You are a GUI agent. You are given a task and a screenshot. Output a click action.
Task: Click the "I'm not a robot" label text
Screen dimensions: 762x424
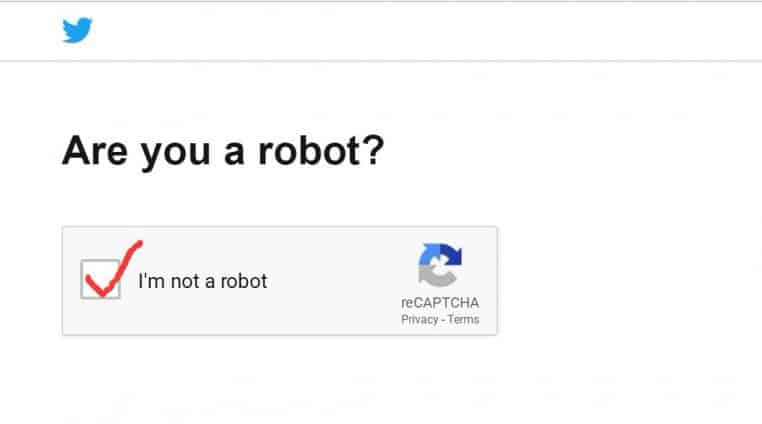coord(203,281)
